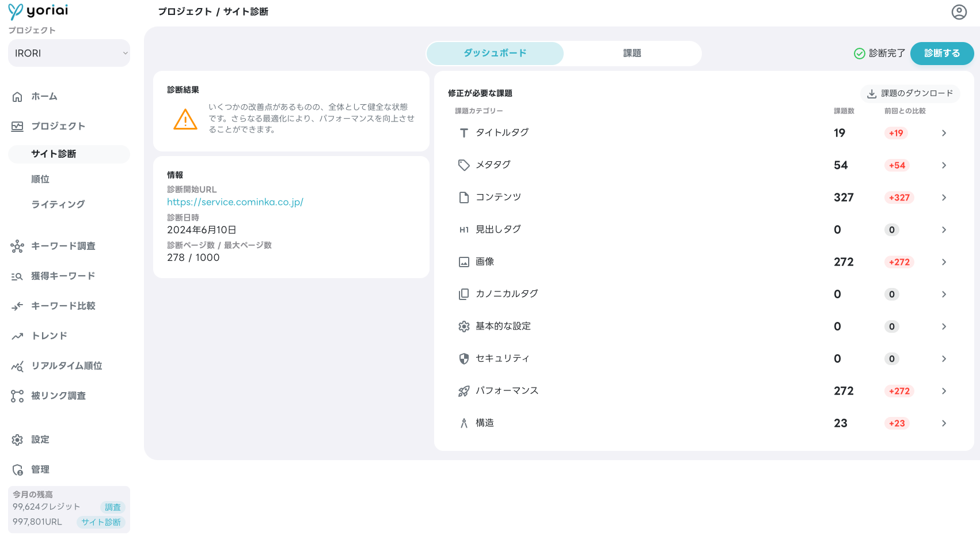Click the +327 comparison badge
This screenshot has height=539, width=980.
pos(899,198)
